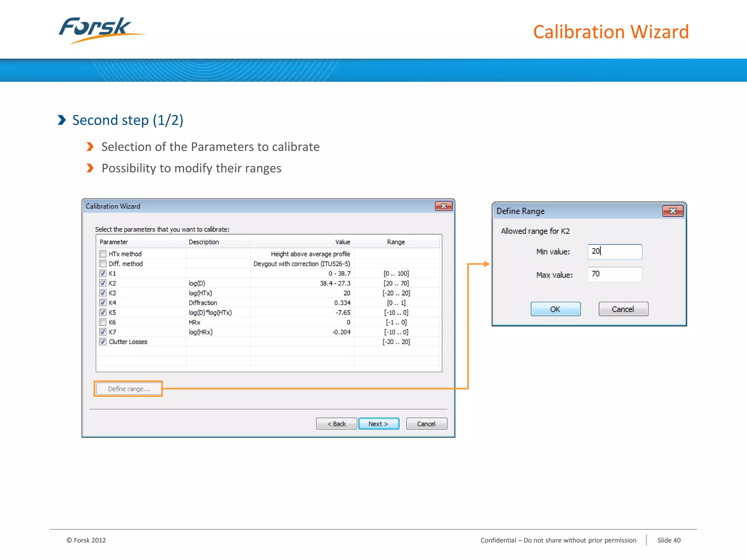Uncheck the Clutter Losses checkbox

(103, 342)
